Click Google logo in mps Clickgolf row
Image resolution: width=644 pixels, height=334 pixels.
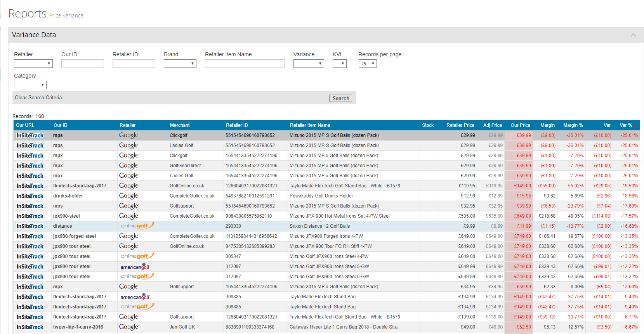pos(128,135)
